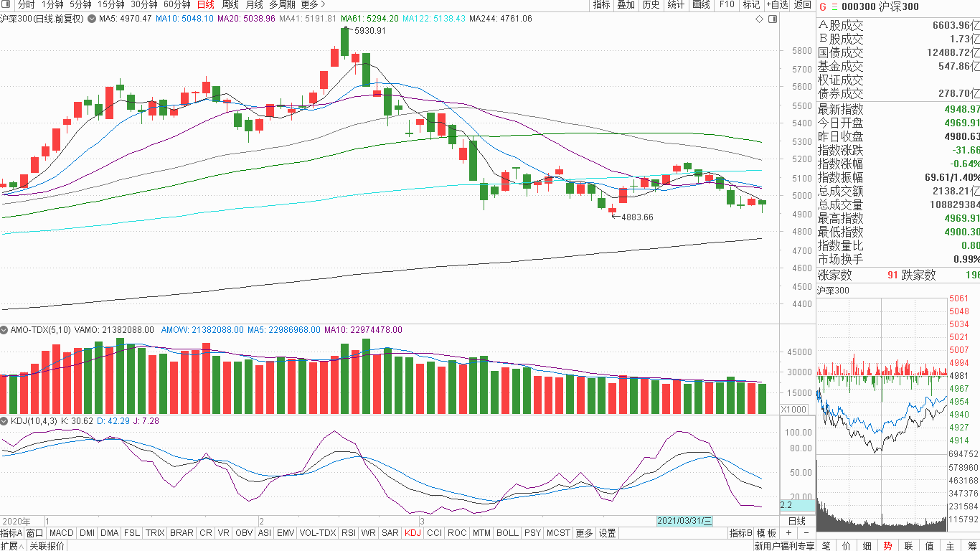Add to watchlist with +自选
This screenshot has height=551, width=980.
[x=777, y=5]
